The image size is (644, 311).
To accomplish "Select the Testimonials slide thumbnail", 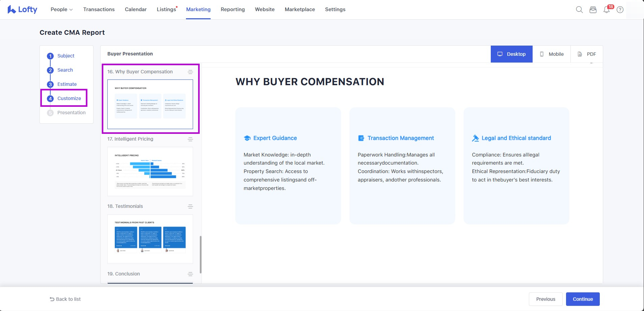I will 150,239.
